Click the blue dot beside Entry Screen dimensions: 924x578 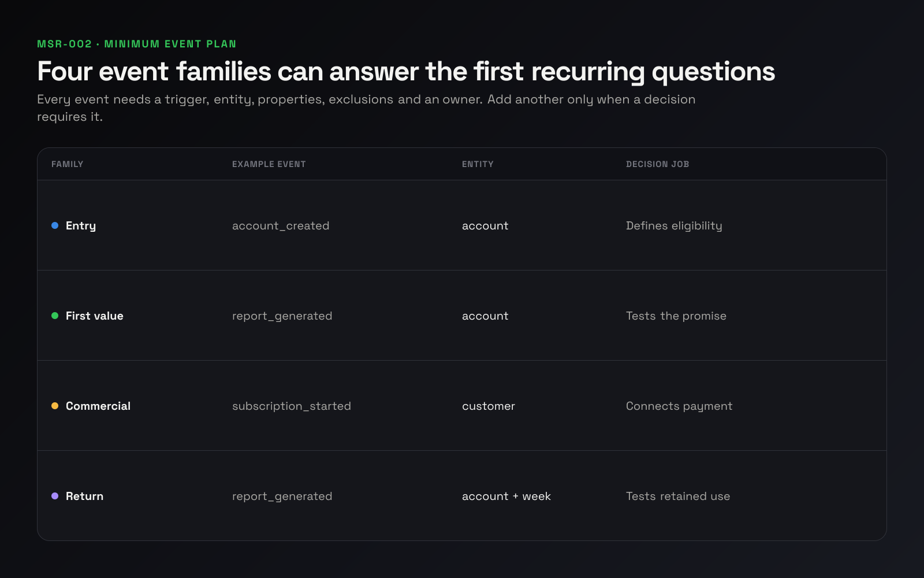tap(55, 225)
